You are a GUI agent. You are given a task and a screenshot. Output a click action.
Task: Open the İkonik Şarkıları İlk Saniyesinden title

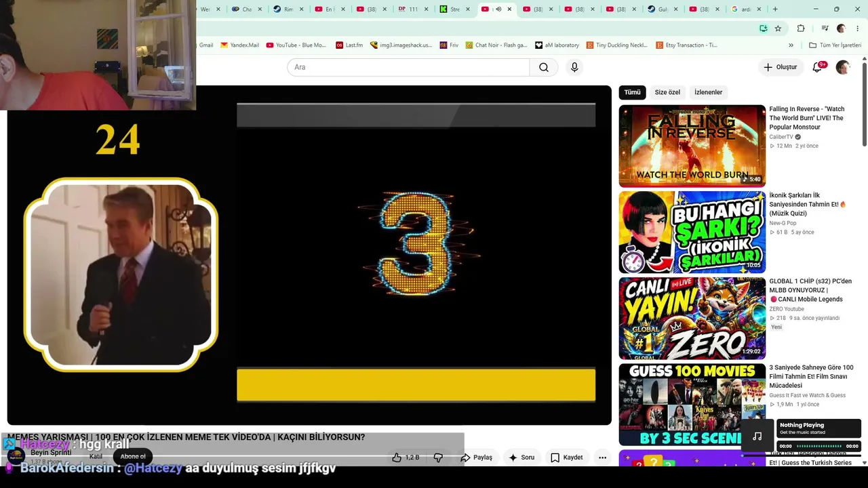[808, 205]
